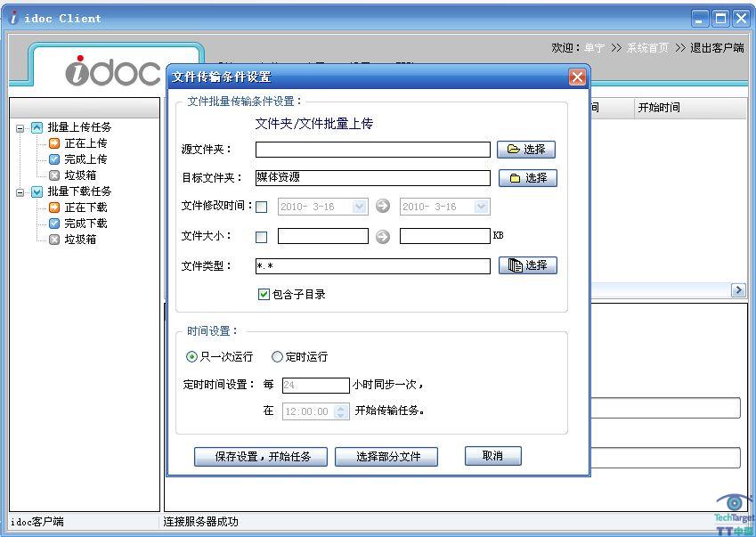Select 完成上传 in the tree
Image resolution: width=756 pixels, height=537 pixels.
point(85,159)
